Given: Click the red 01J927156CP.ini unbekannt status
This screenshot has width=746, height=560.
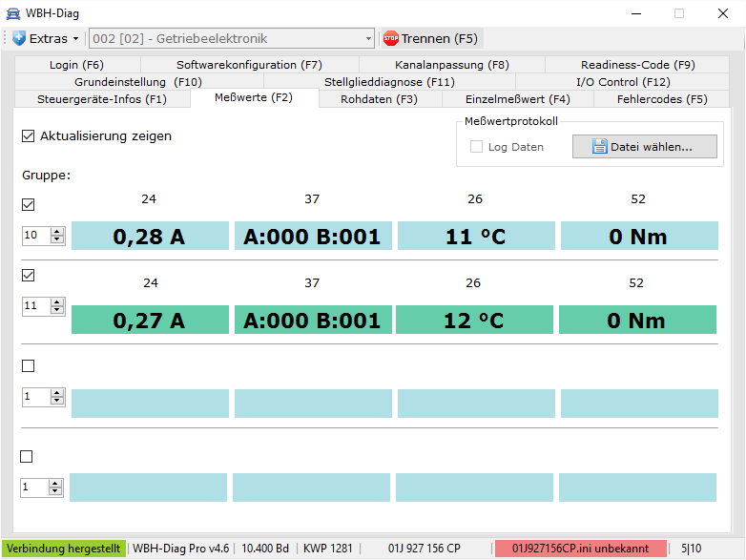Looking at the screenshot, I should (580, 549).
